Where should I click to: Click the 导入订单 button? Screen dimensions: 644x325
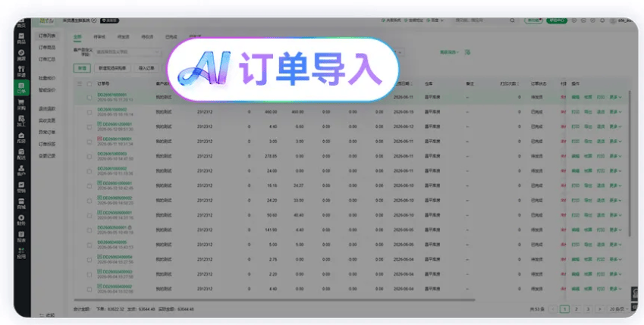click(x=146, y=68)
